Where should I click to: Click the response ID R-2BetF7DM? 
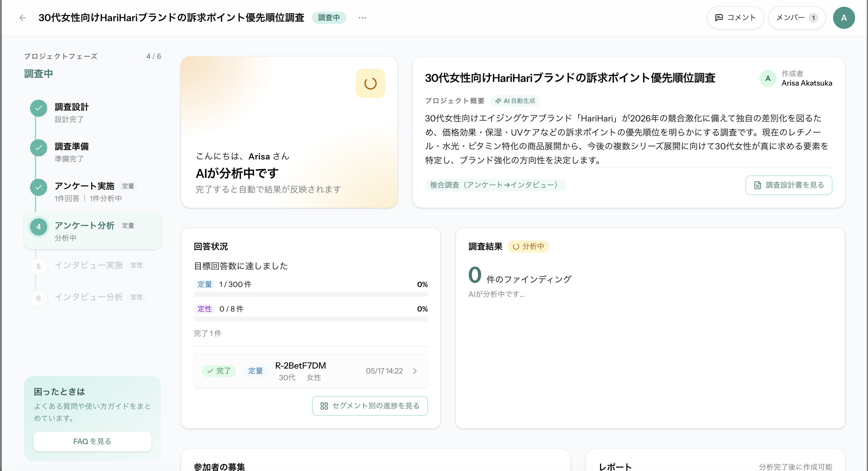coord(301,366)
